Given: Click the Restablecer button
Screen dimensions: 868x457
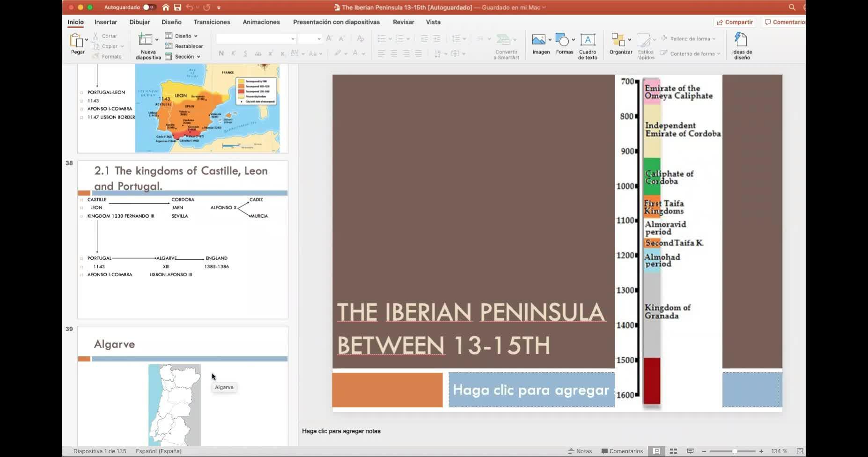Looking at the screenshot, I should [184, 46].
